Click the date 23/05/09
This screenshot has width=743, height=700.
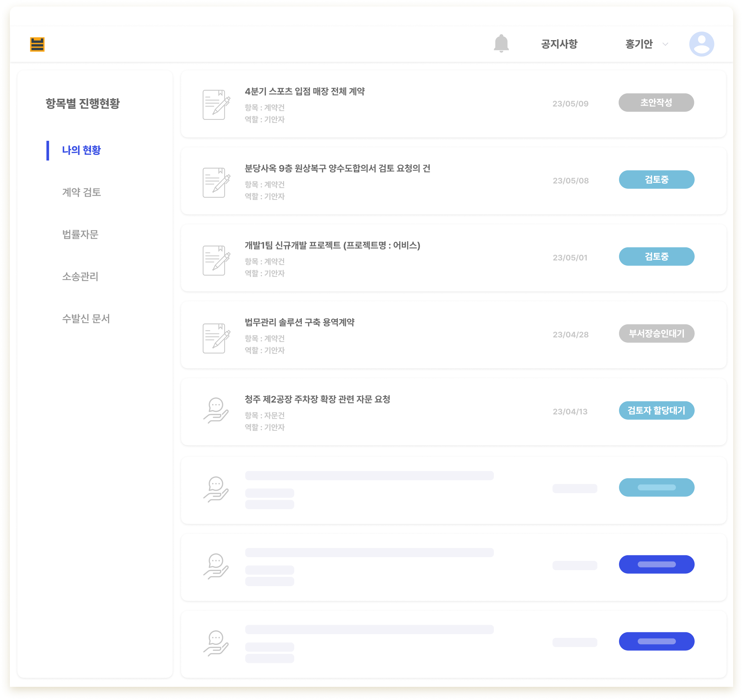pos(570,104)
